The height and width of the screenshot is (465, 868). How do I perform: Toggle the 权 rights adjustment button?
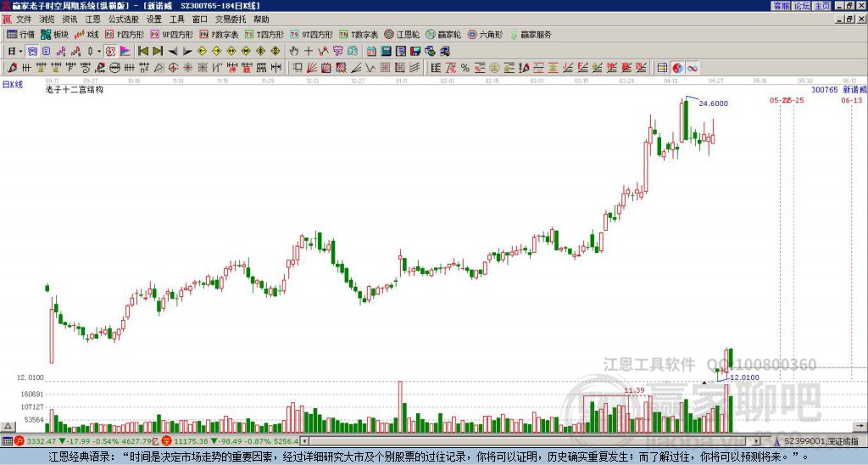[110, 52]
